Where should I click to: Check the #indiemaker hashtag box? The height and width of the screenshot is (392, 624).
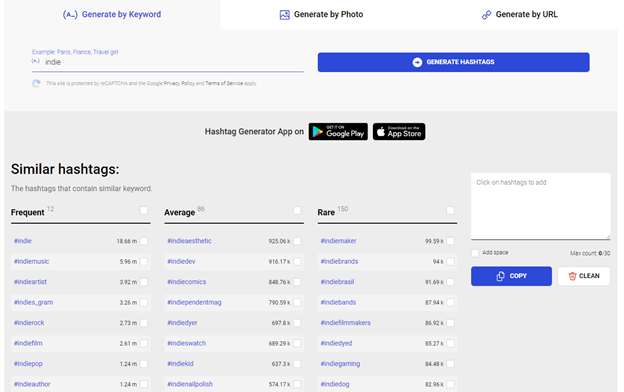450,241
